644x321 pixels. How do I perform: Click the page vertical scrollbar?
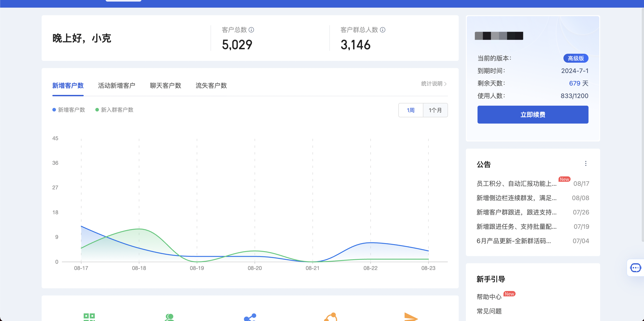pyautogui.click(x=642, y=125)
